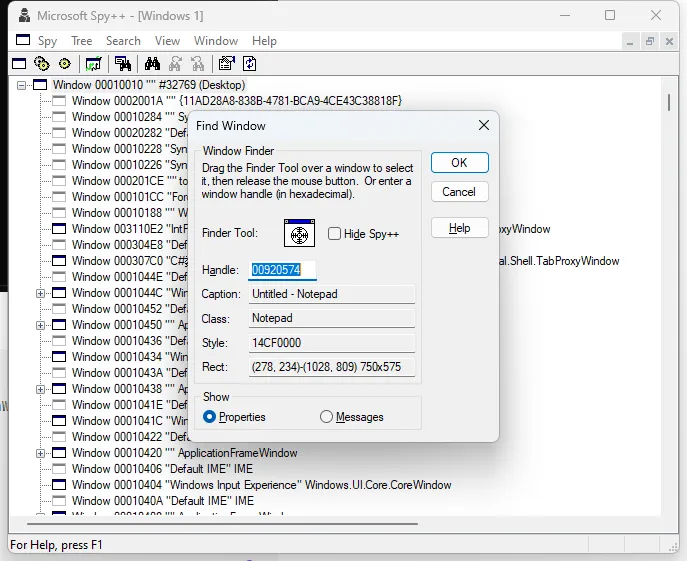Select row Window 00010420 ApplicationFrameWindow
Viewport: 687px width, 561px height.
point(184,453)
